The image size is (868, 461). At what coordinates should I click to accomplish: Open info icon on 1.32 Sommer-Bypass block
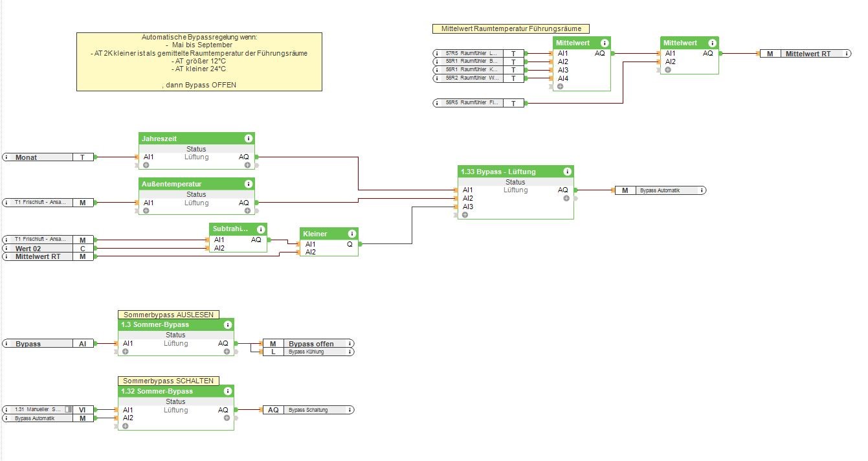(x=227, y=391)
